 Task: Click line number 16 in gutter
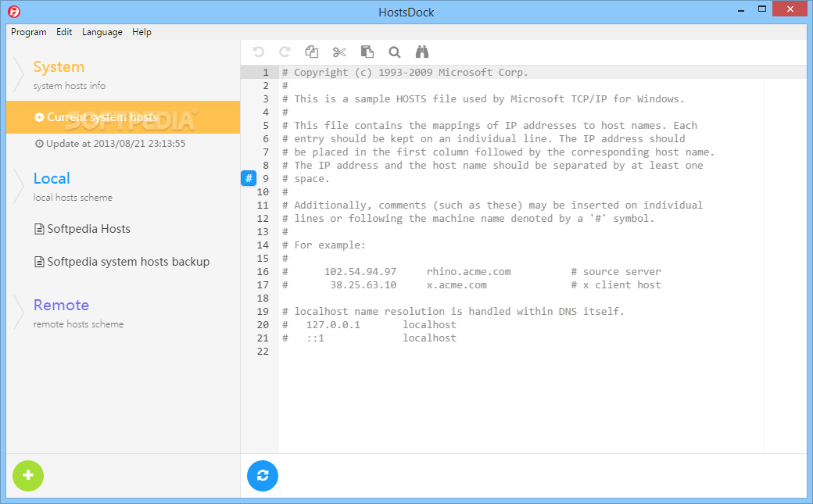(x=263, y=272)
